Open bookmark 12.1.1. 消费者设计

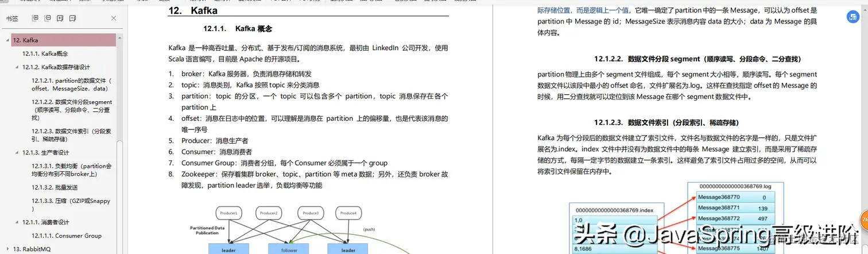(46, 222)
